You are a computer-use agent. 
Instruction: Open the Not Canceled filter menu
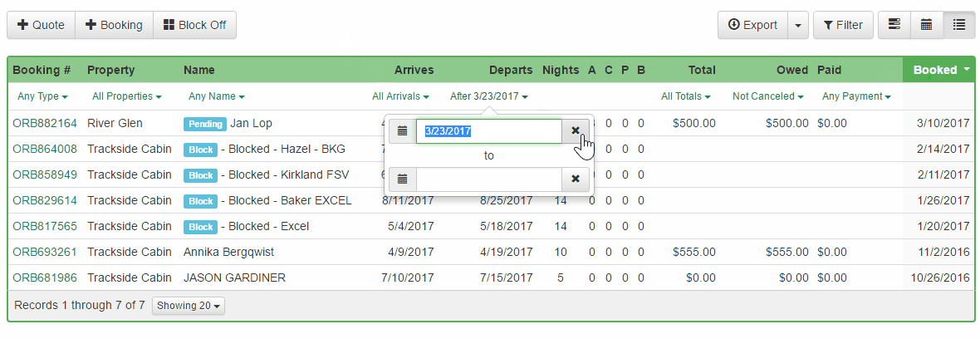767,96
